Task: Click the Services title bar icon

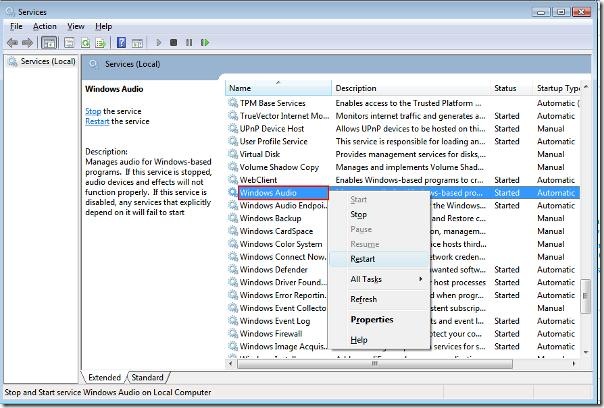Action: 10,12
